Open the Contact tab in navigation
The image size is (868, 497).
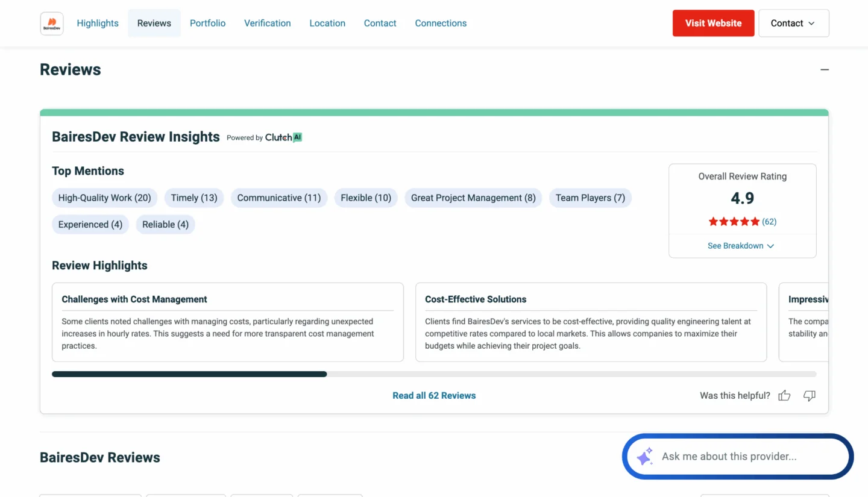380,23
